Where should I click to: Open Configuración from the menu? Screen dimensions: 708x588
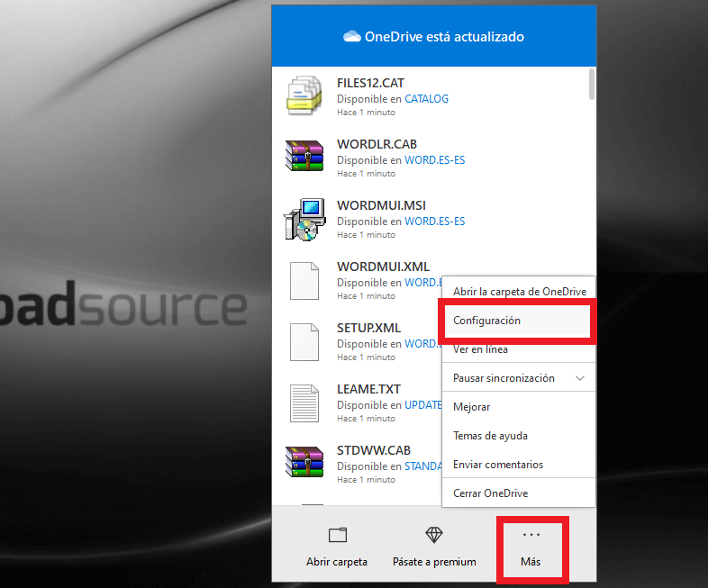pos(517,321)
